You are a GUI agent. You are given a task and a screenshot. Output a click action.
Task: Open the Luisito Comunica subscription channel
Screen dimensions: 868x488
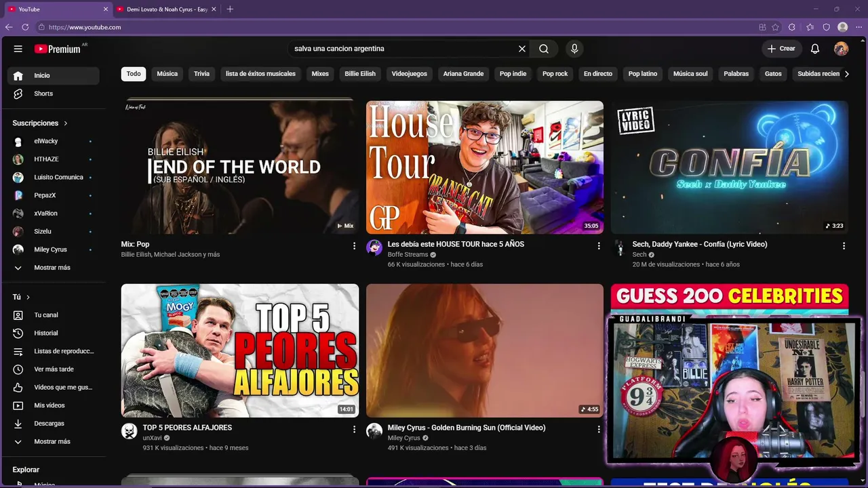pos(53,178)
